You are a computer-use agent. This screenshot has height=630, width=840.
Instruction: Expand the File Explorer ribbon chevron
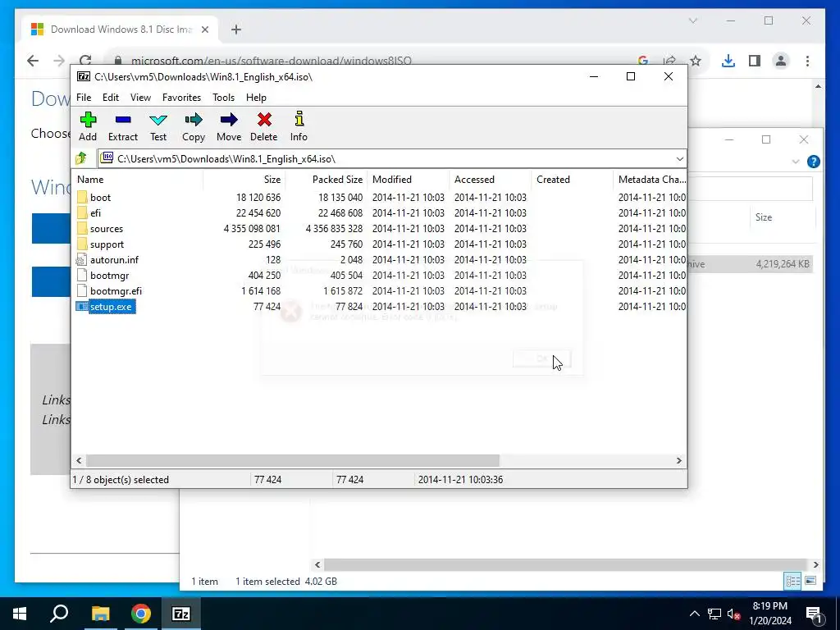pos(796,162)
